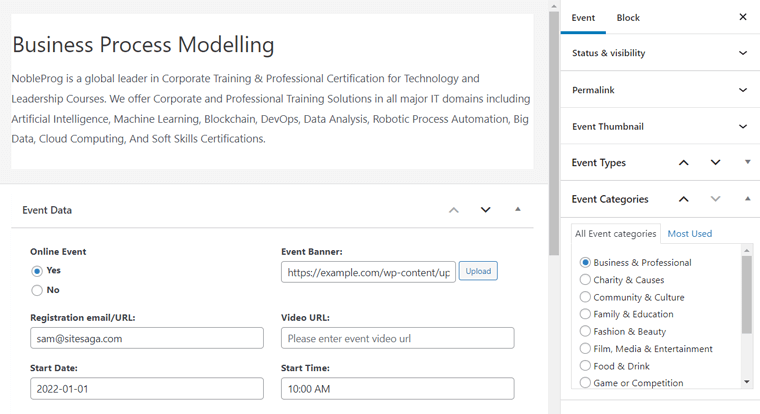Screen dimensions: 760x414
Task: Select Fashion & Beauty category
Action: click(585, 331)
